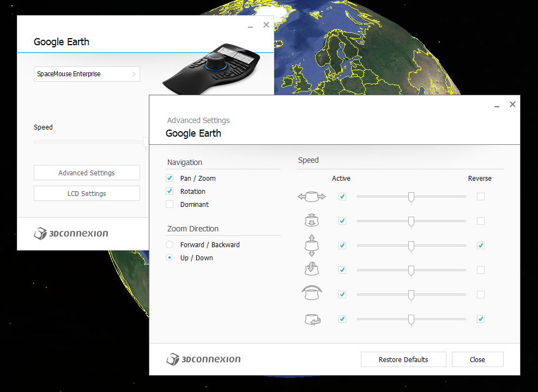Select Up / Down zoom direction
Image resolution: width=538 pixels, height=392 pixels.
point(170,258)
